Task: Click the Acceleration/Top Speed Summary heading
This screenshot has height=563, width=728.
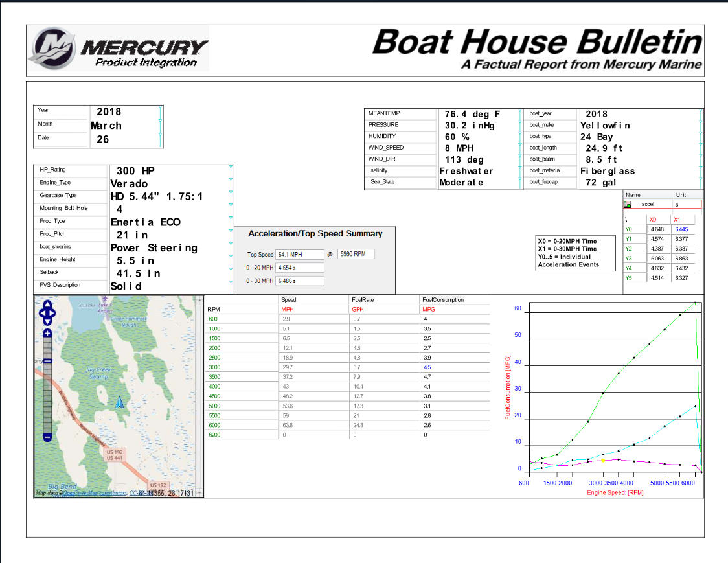Action: 315,234
